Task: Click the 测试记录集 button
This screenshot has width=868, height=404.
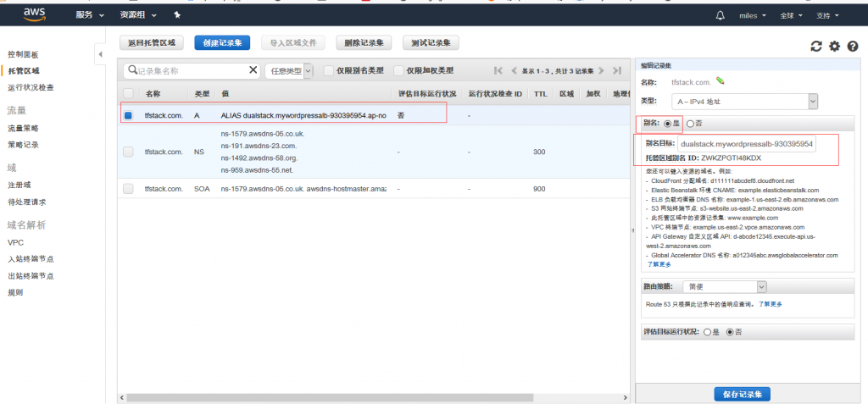Action: (x=431, y=42)
